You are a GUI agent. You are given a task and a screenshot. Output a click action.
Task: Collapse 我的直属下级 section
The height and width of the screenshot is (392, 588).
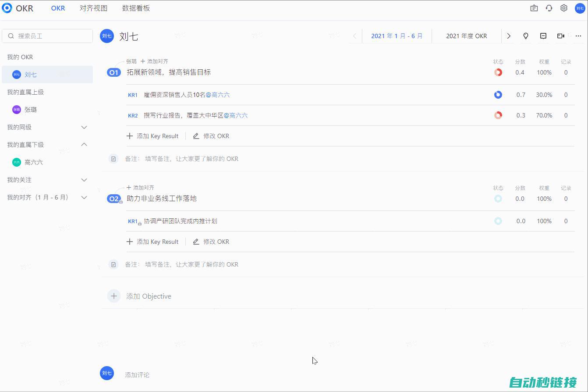(x=84, y=145)
